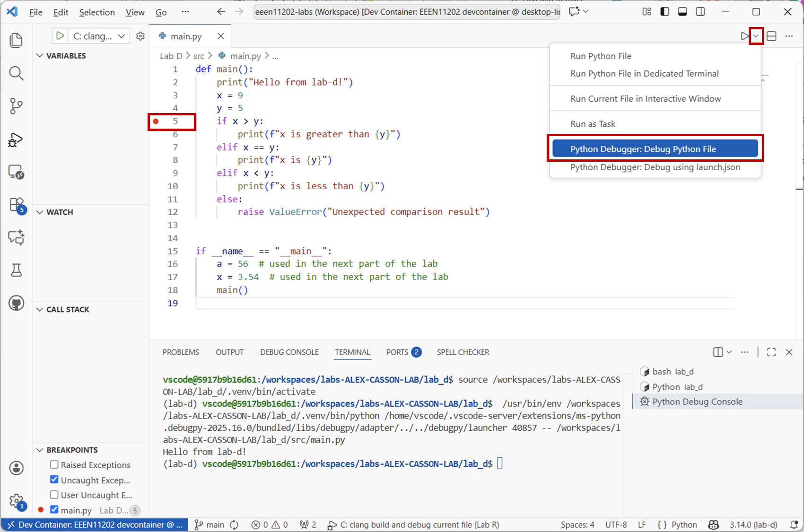
Task: Open the GitHub view icon
Action: [16, 303]
